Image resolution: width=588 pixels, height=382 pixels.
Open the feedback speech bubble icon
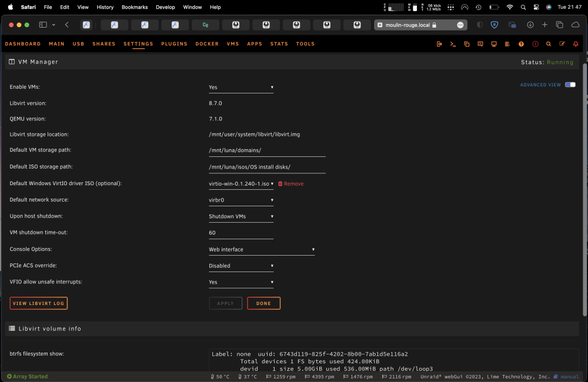point(480,44)
